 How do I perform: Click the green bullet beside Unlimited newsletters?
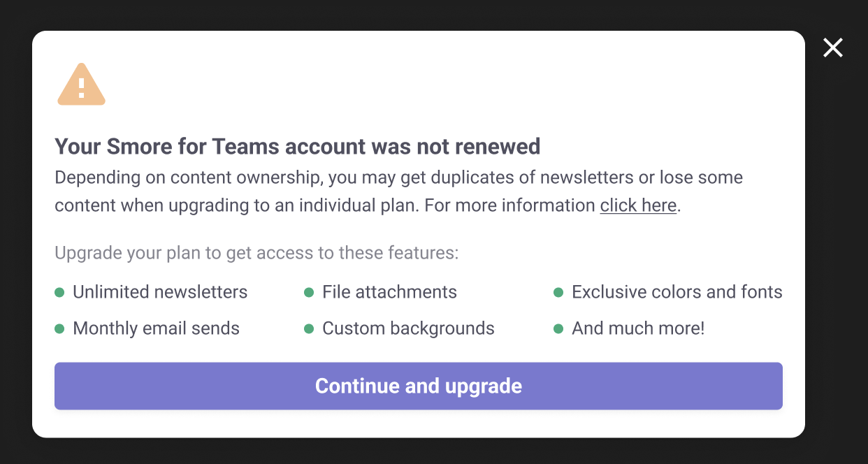(59, 292)
